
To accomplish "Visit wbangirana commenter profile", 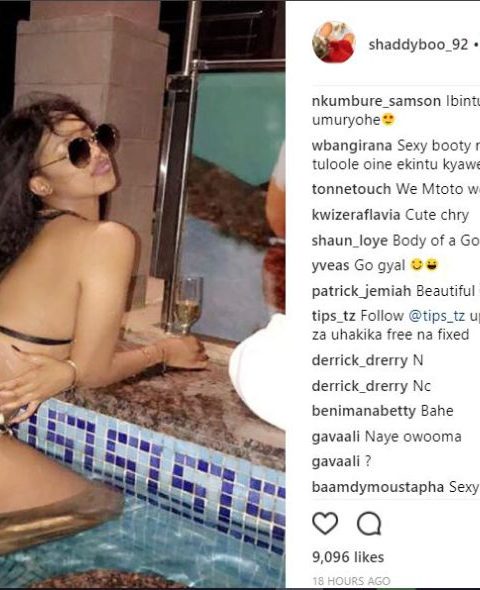I will point(352,146).
